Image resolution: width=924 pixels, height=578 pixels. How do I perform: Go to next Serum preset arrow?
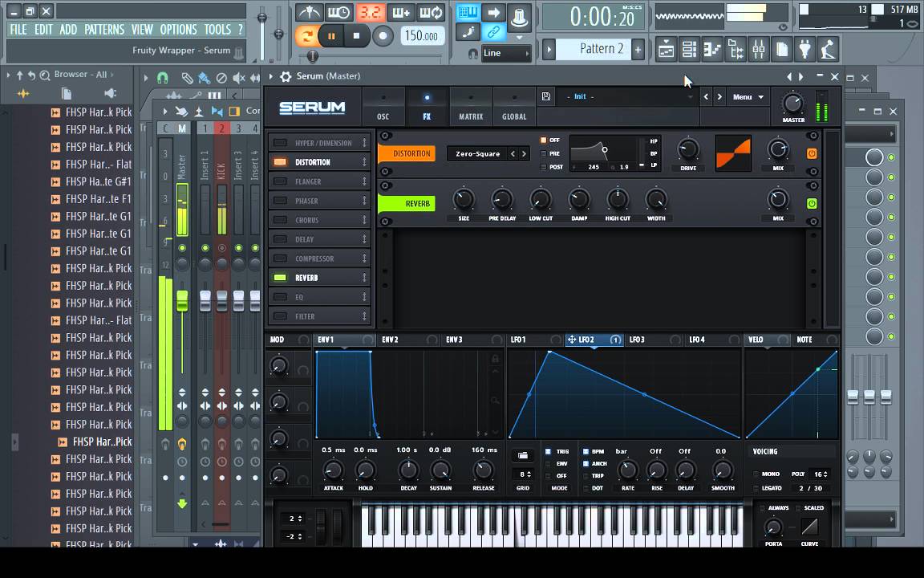pos(719,96)
